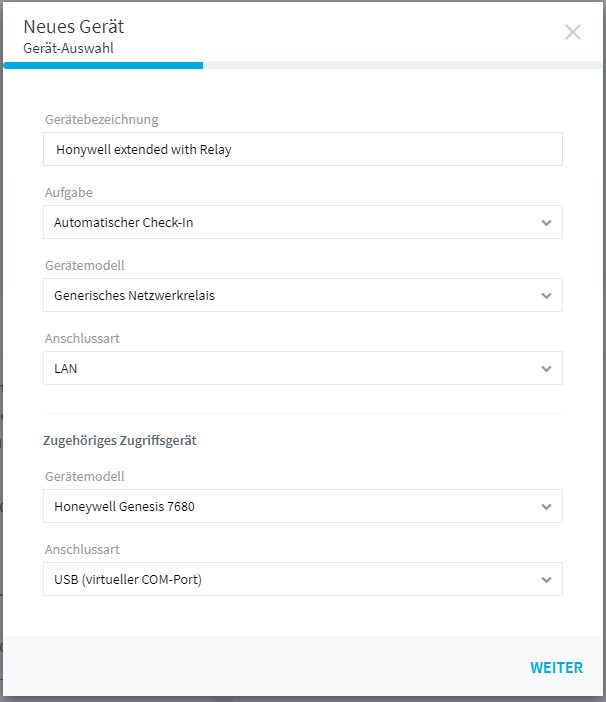Click the Zugehöriges Zugriffsgerät section heading

119,441
